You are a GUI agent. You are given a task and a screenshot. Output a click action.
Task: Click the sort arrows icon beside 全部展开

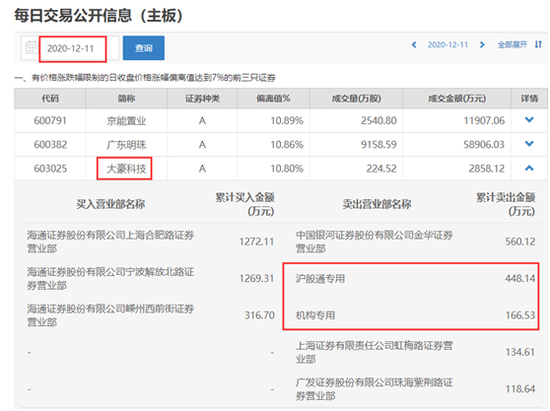click(x=538, y=45)
